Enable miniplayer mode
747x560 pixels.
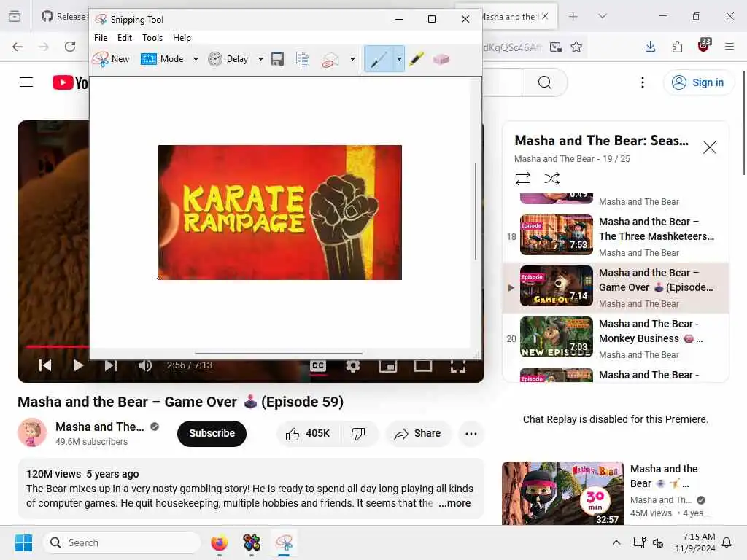tap(388, 366)
